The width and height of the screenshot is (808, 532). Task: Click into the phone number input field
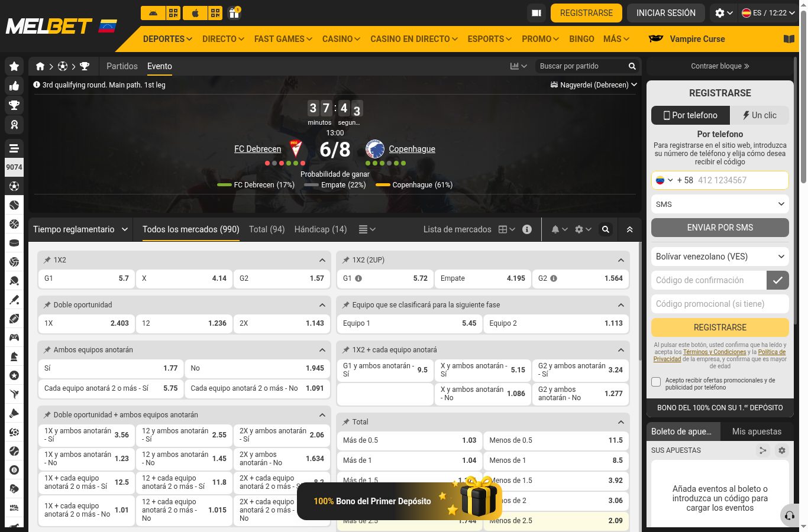[x=741, y=180]
